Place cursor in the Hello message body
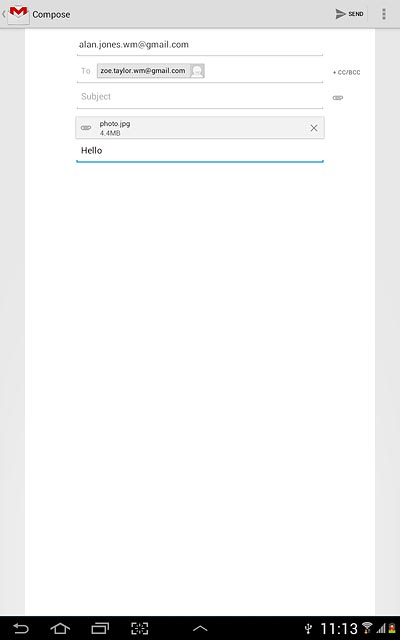This screenshot has height=640, width=400. (200, 151)
